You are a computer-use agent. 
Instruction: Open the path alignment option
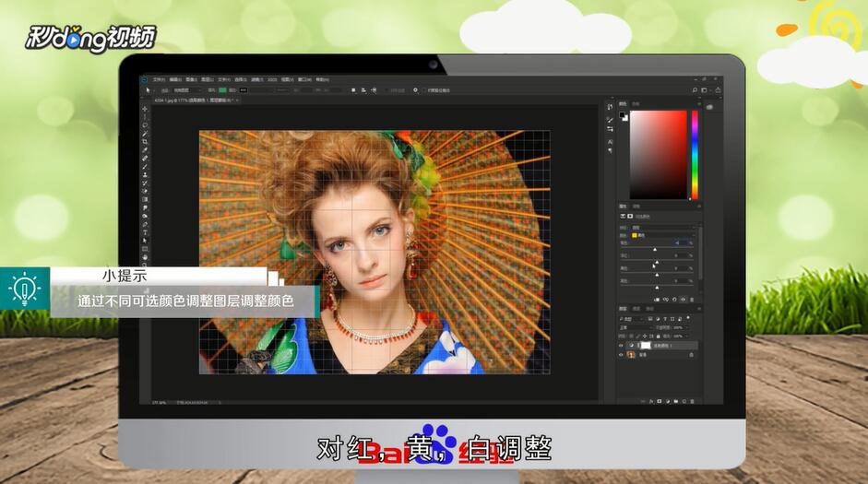coord(363,90)
